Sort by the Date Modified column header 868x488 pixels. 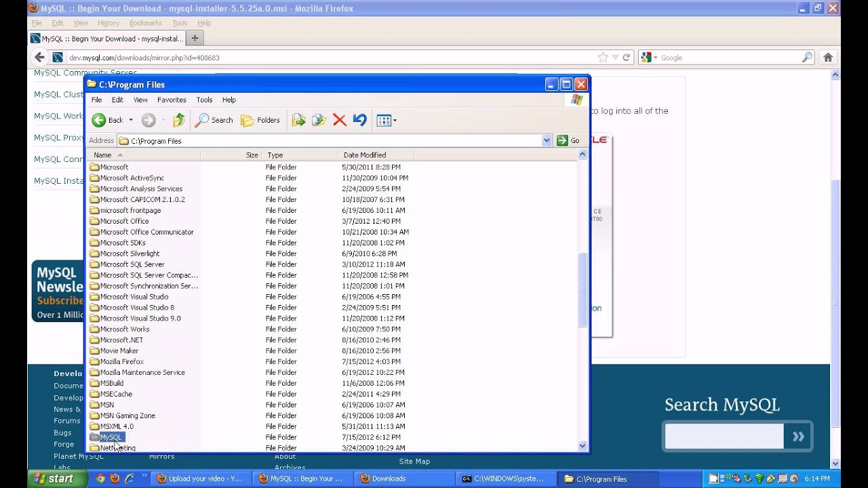[x=376, y=155]
